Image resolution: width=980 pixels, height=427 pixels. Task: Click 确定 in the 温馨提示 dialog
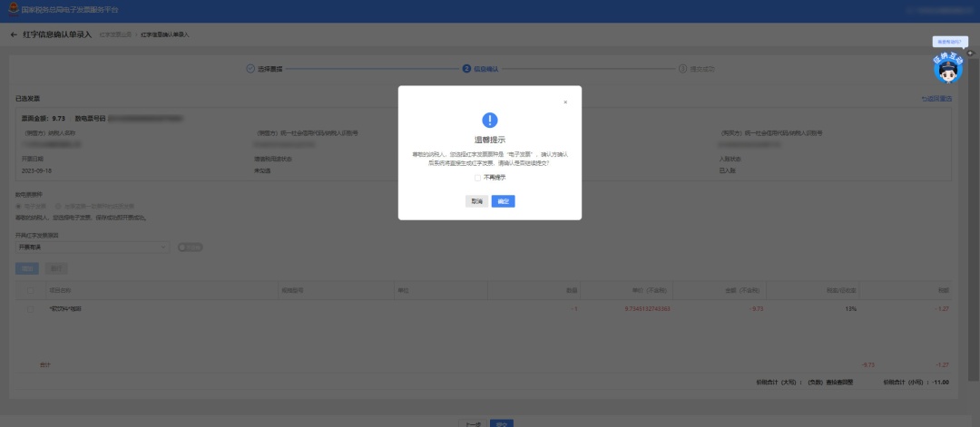pos(503,201)
